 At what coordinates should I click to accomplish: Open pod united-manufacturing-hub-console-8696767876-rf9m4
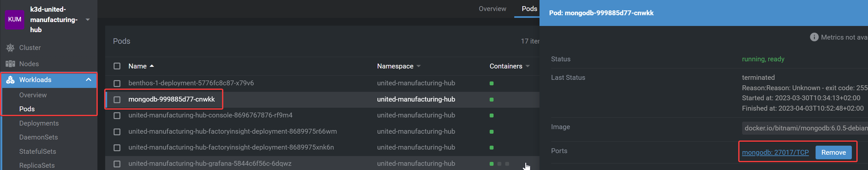(210, 115)
